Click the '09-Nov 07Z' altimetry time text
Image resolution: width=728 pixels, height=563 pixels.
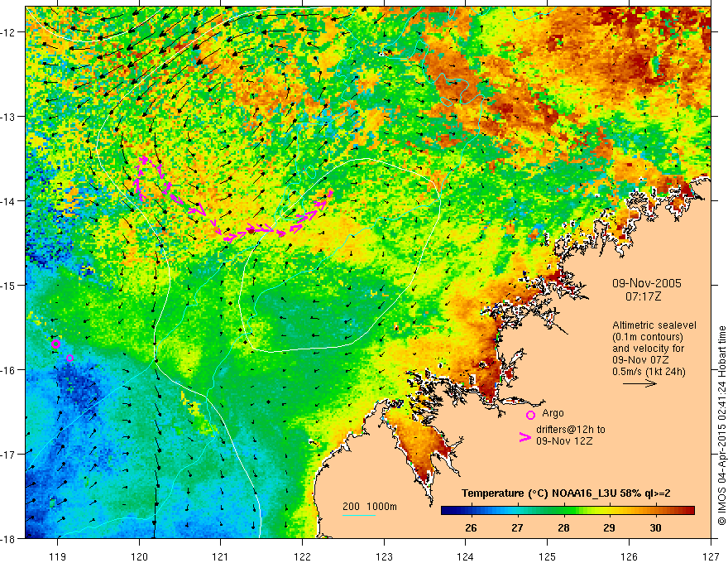click(x=640, y=360)
